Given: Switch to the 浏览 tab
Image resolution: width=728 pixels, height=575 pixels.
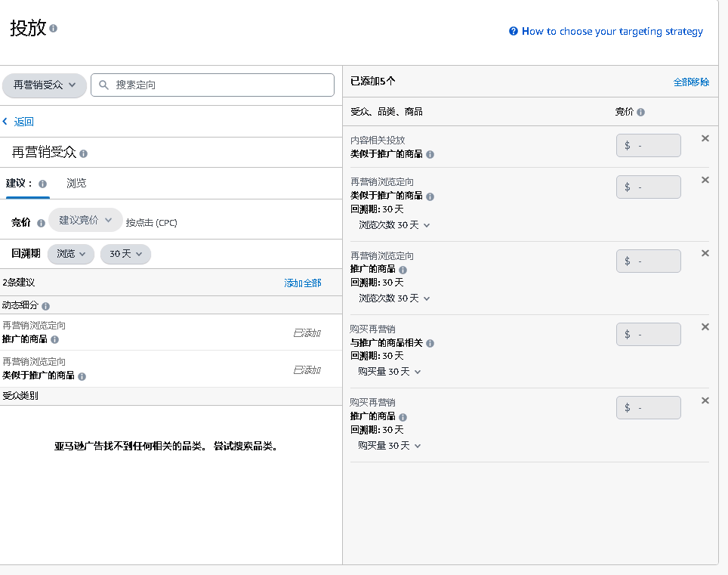Looking at the screenshot, I should (76, 183).
